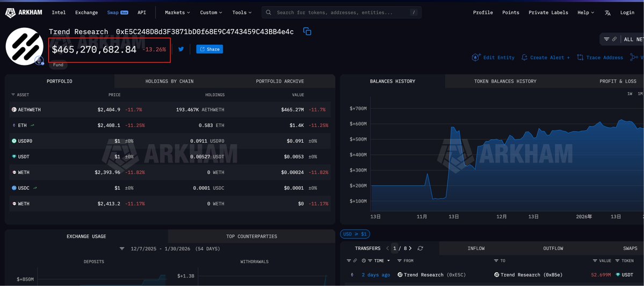Click the Create Alert link
The height and width of the screenshot is (286, 644).
[545, 57]
